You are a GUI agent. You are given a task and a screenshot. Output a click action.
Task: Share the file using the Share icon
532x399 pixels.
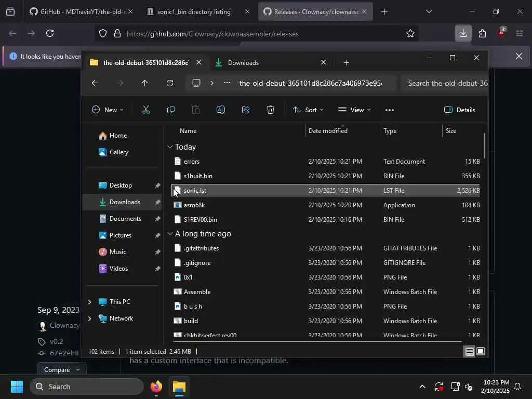246,110
